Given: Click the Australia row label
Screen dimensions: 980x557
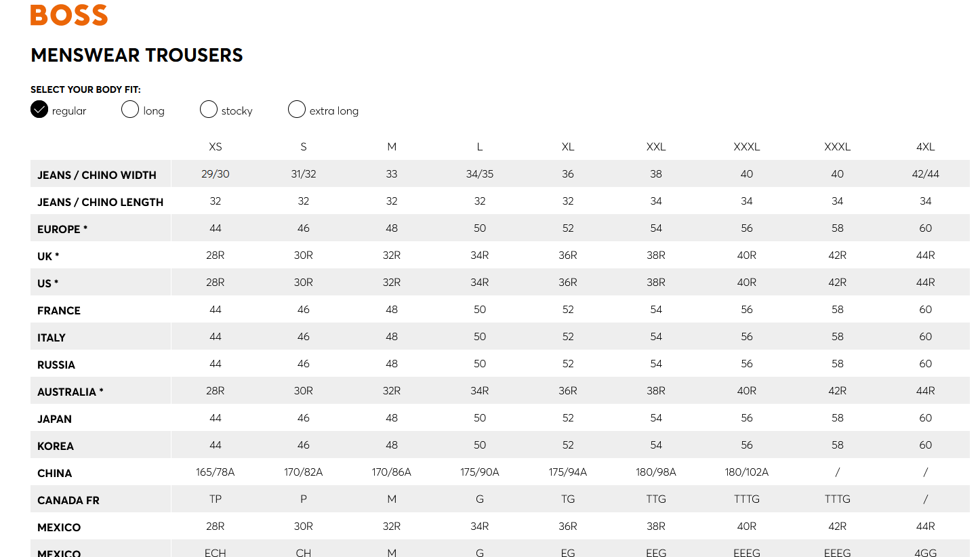Looking at the screenshot, I should coord(70,392).
